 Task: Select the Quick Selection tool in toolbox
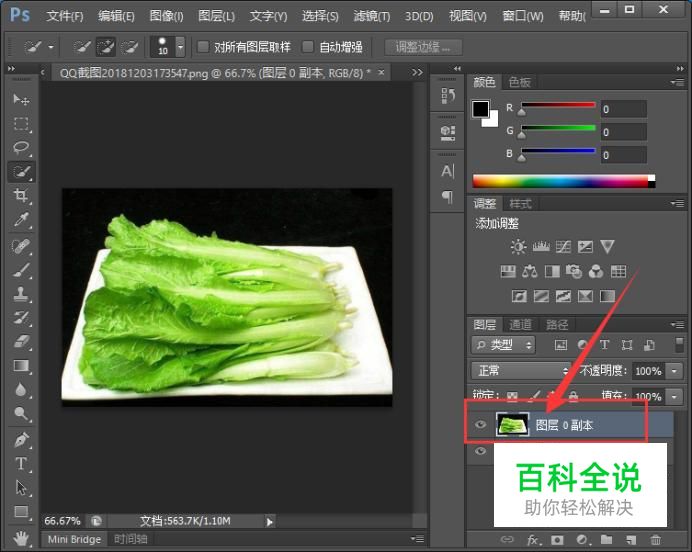click(21, 172)
